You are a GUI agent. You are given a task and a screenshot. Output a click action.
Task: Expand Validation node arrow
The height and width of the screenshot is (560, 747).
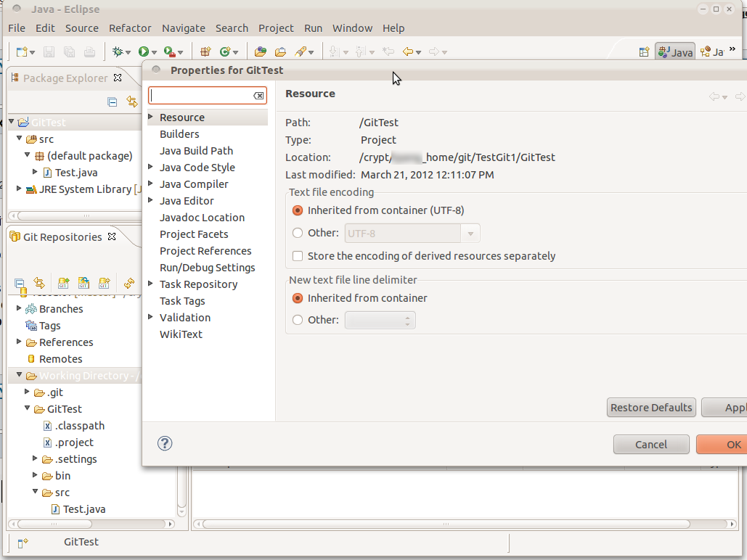pyautogui.click(x=150, y=317)
